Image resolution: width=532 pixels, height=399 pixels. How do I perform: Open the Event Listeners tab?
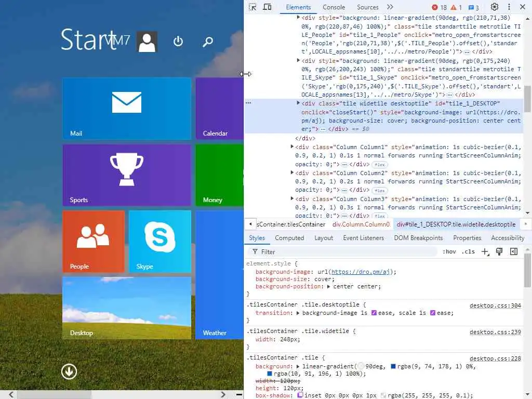[x=363, y=238]
